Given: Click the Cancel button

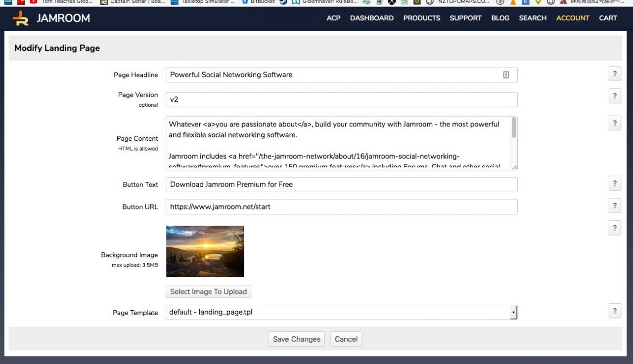Looking at the screenshot, I should (x=346, y=339).
